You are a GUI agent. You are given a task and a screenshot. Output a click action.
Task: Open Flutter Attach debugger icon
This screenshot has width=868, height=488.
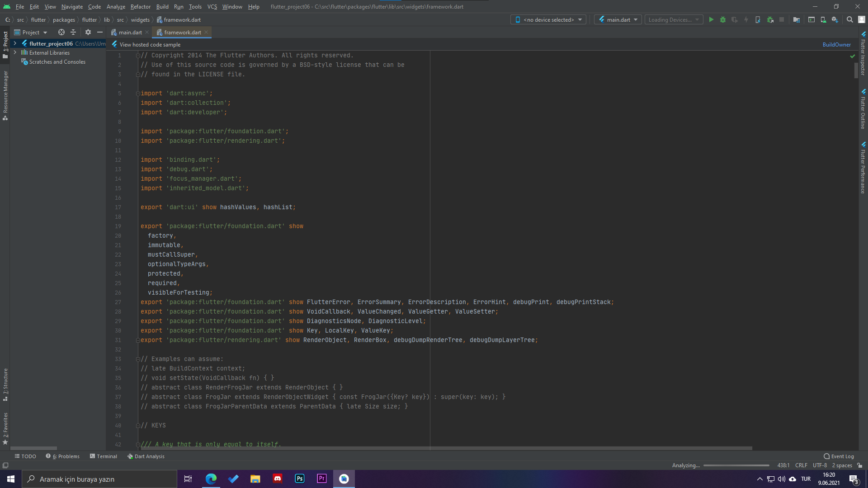point(770,20)
